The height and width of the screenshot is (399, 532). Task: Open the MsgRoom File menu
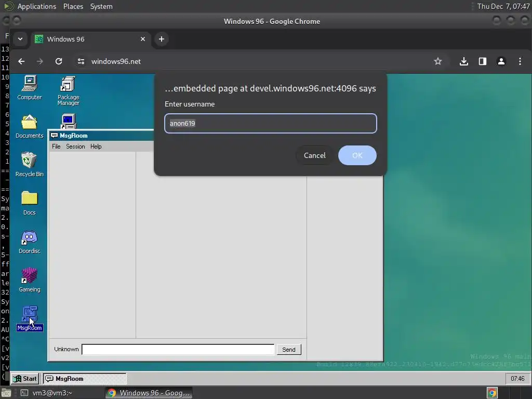pyautogui.click(x=56, y=147)
